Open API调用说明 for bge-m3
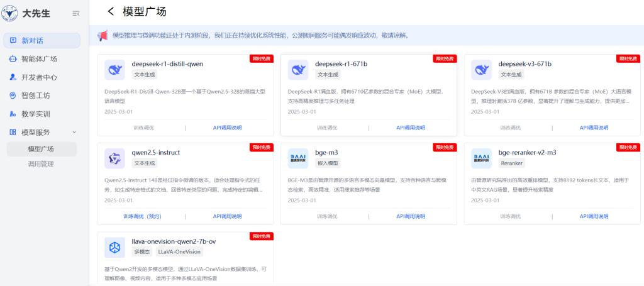The image size is (644, 286). (x=411, y=216)
